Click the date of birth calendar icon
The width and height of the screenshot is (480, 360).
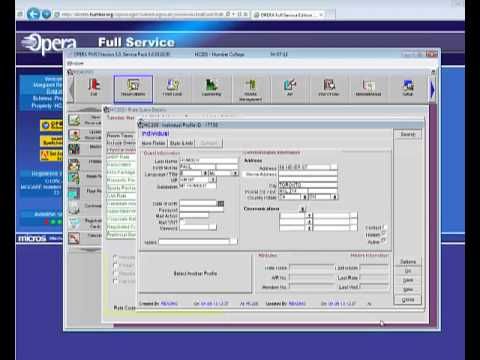click(x=221, y=203)
